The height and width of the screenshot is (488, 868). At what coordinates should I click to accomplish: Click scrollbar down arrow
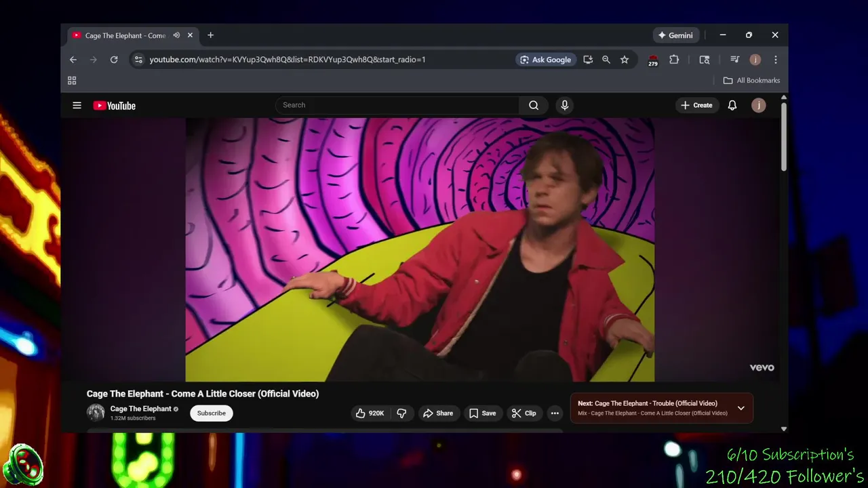pos(784,429)
